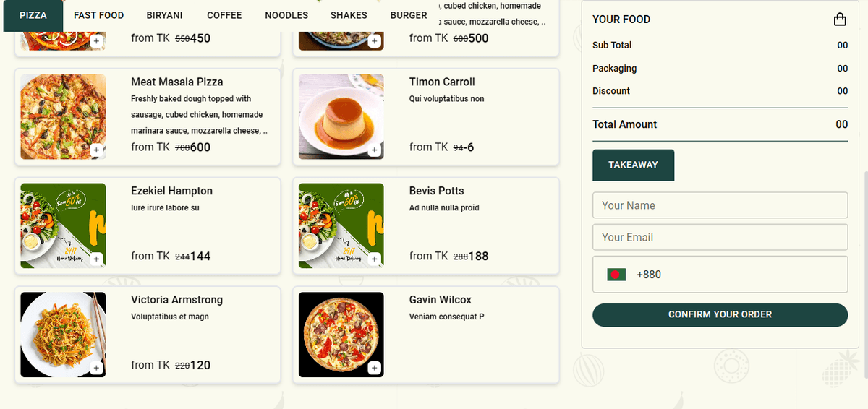Go to the COFFEE category

pos(224,15)
